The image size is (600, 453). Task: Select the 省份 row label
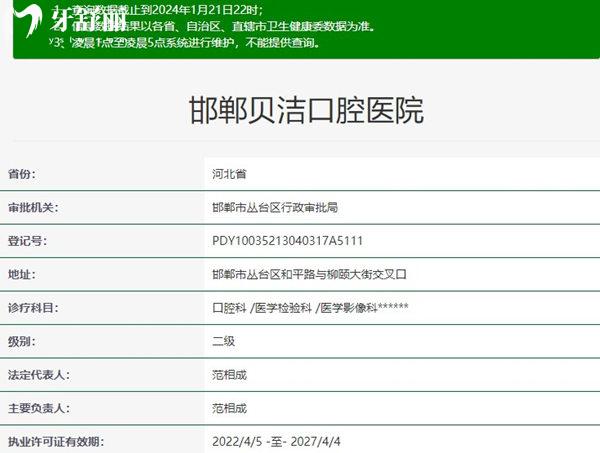(x=22, y=174)
